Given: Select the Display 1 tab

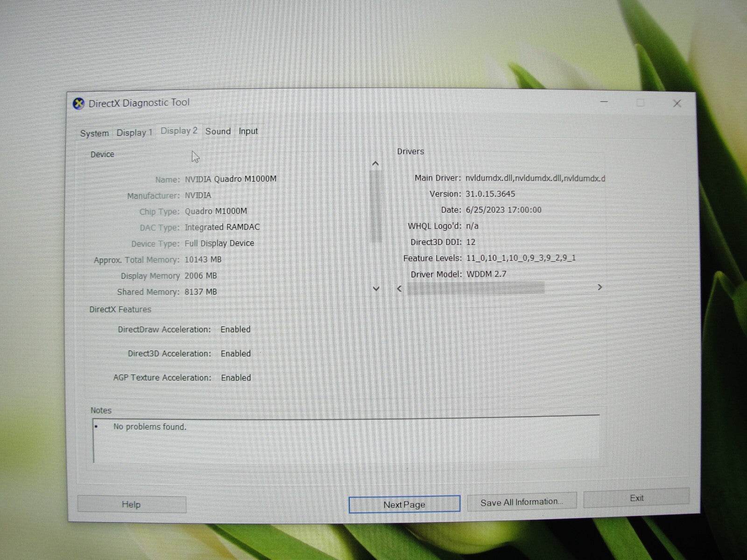Looking at the screenshot, I should point(134,132).
